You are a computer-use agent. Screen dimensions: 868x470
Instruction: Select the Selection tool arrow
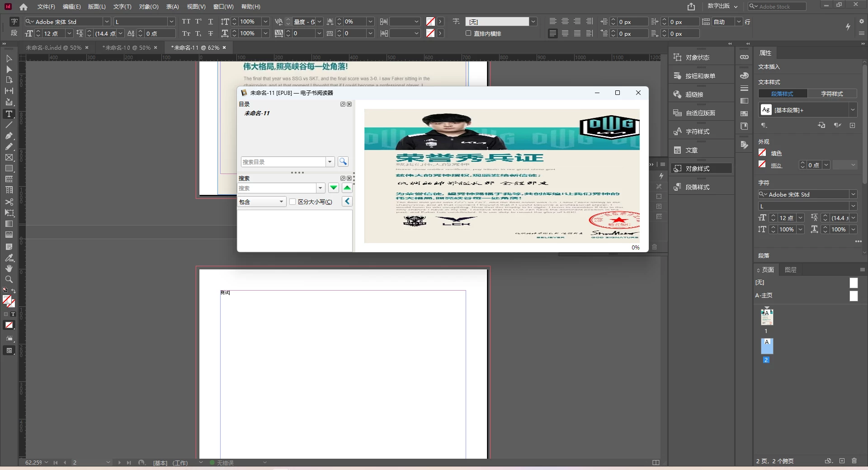coord(9,58)
